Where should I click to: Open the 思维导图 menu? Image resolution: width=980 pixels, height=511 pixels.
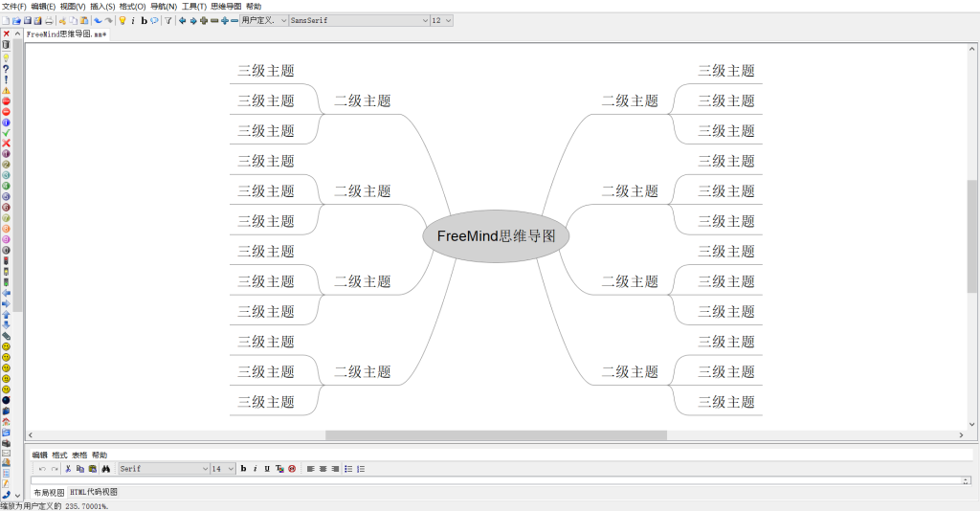[226, 7]
